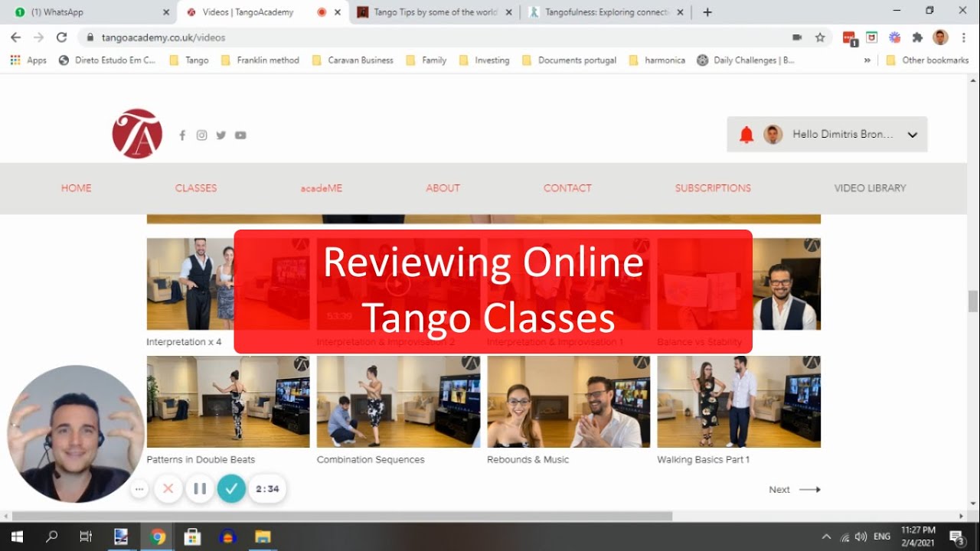980x551 pixels.
Task: Go to the HOME nav item
Action: 77,188
